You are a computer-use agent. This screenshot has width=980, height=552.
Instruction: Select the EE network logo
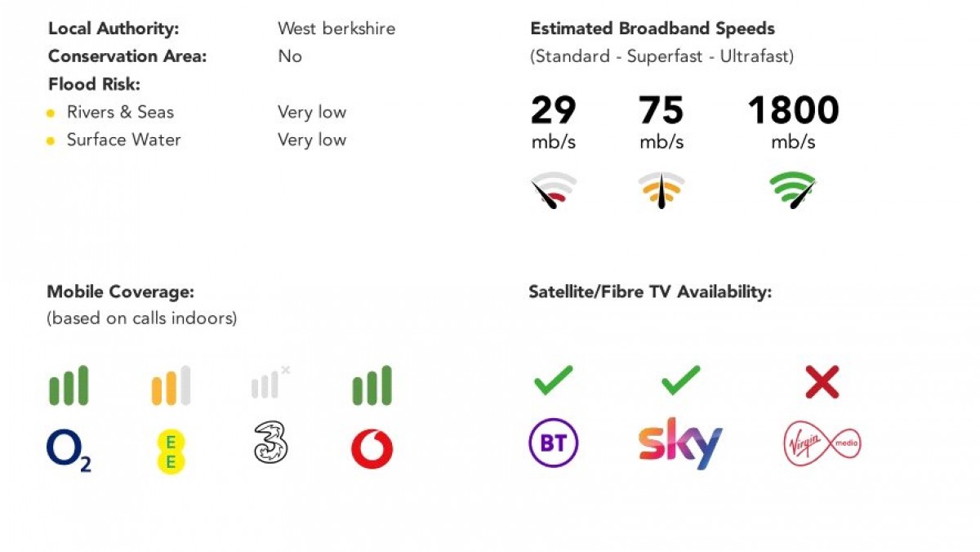point(171,452)
